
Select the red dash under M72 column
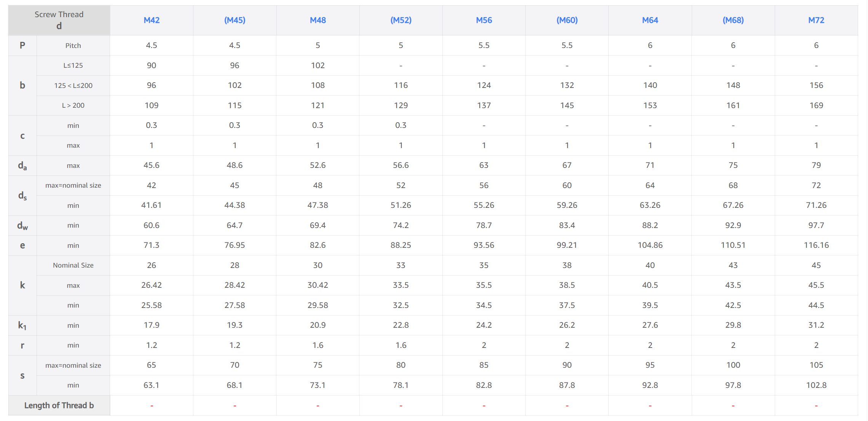tap(816, 406)
